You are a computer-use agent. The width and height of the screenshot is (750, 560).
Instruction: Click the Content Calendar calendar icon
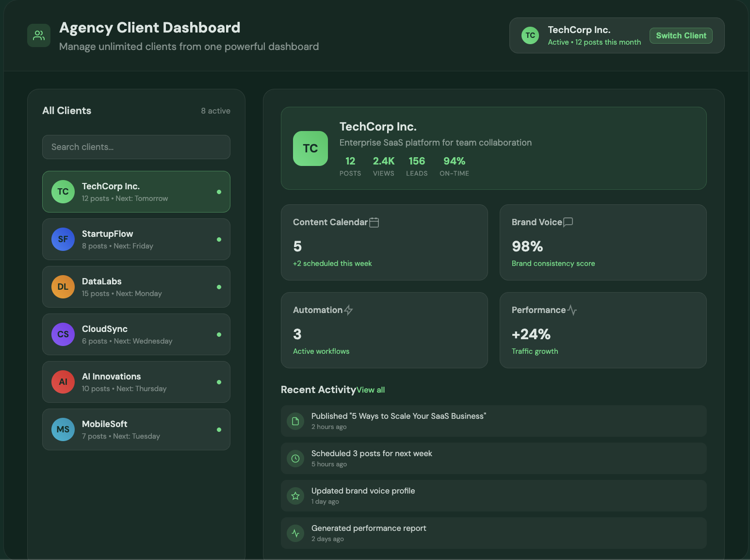pyautogui.click(x=374, y=222)
